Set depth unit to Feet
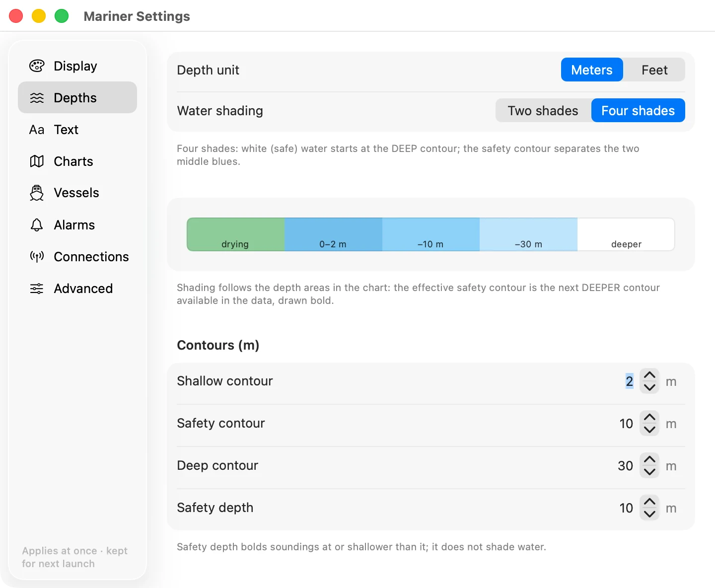This screenshot has height=588, width=715. coord(654,70)
